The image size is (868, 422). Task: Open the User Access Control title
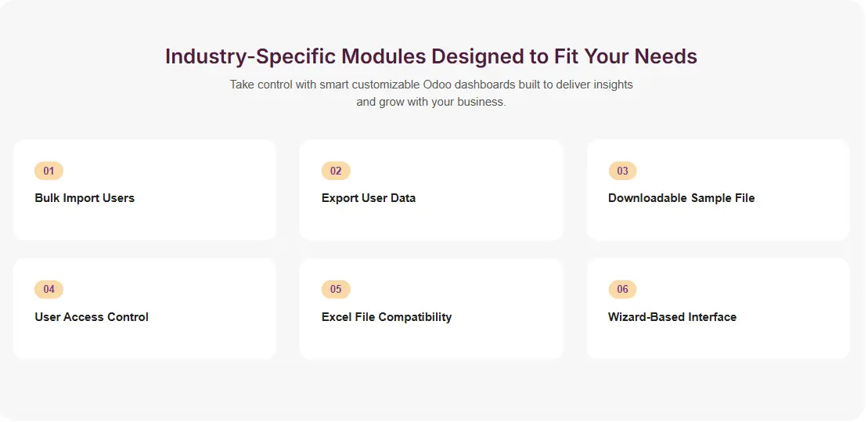pyautogui.click(x=92, y=317)
